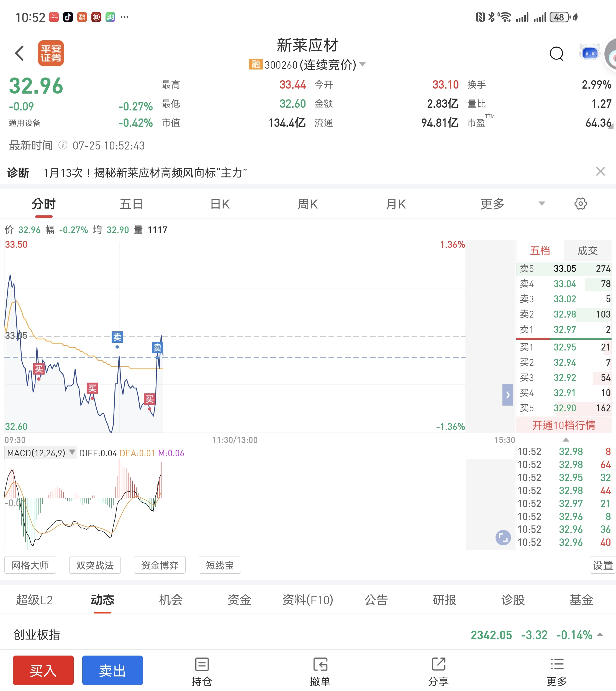The height and width of the screenshot is (691, 616).
Task: Tap the red 买入 buy button
Action: click(43, 670)
